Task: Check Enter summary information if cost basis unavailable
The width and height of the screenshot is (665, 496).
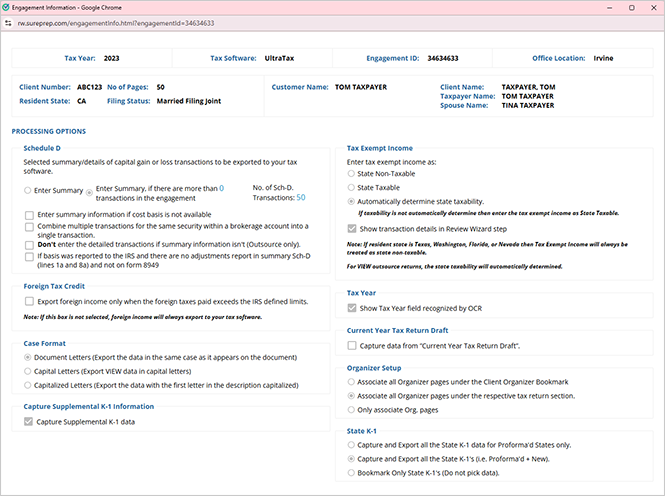Action: [x=29, y=215]
